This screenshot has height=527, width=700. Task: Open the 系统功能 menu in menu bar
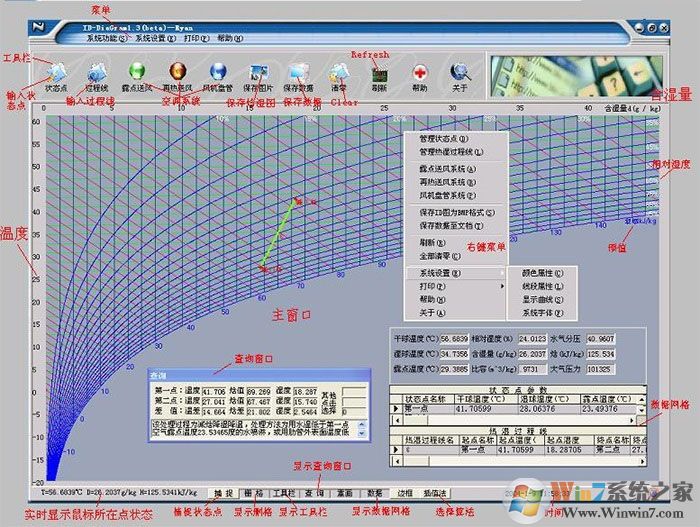point(106,37)
